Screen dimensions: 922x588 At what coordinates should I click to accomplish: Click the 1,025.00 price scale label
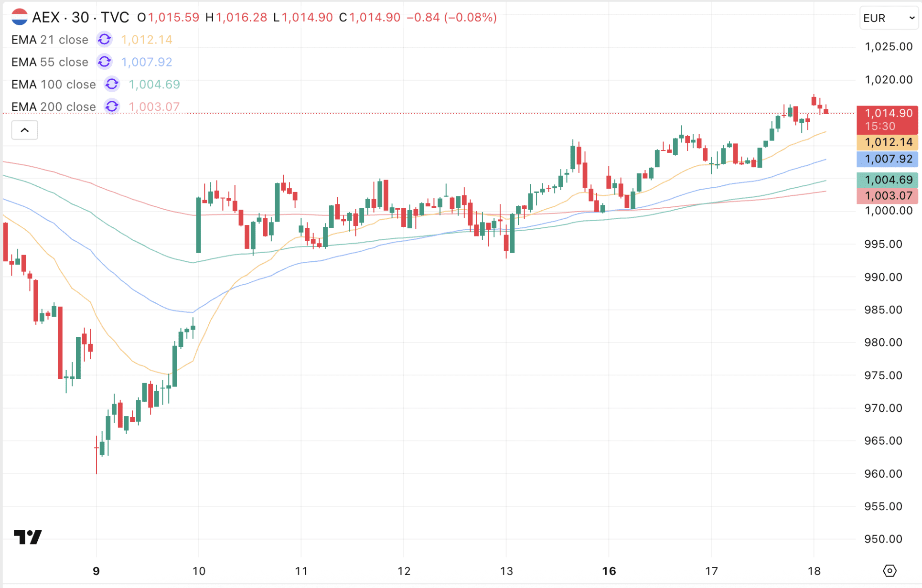point(888,47)
